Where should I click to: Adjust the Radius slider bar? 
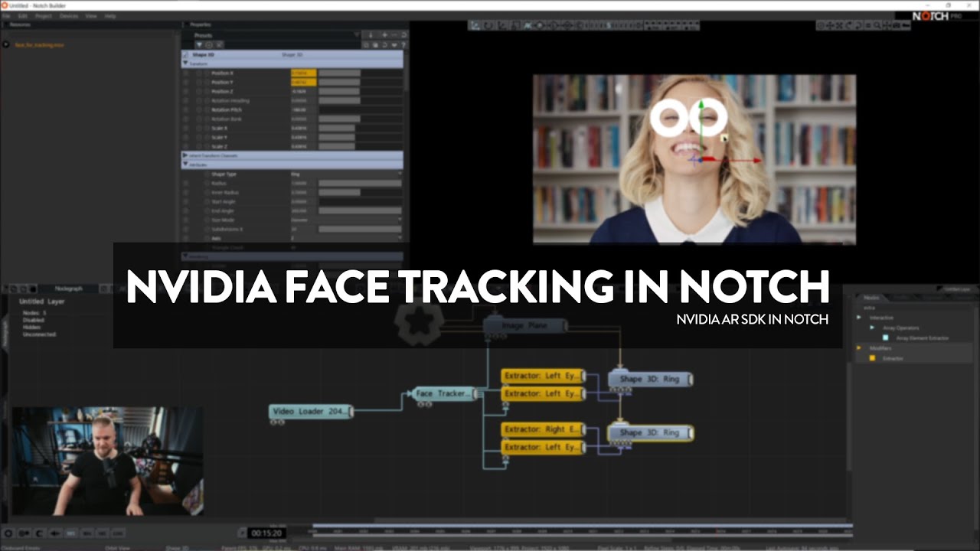(x=360, y=183)
